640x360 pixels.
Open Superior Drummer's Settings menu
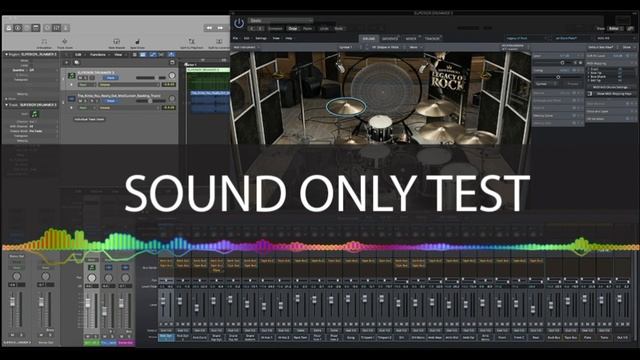pos(261,38)
